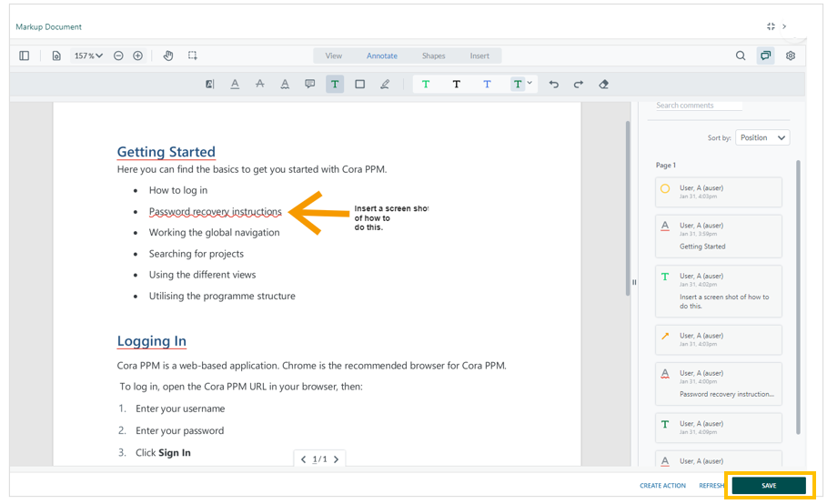
Task: Click 'Password recovery instructions' bullet text
Action: [216, 211]
